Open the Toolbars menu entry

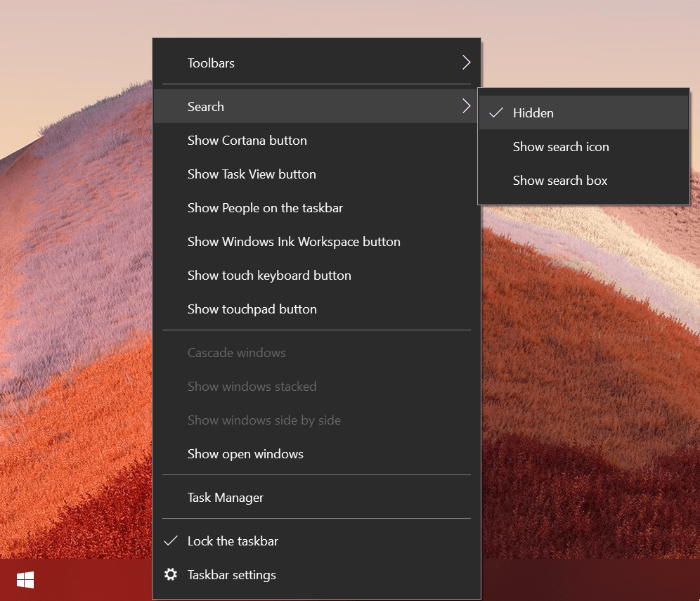point(211,63)
